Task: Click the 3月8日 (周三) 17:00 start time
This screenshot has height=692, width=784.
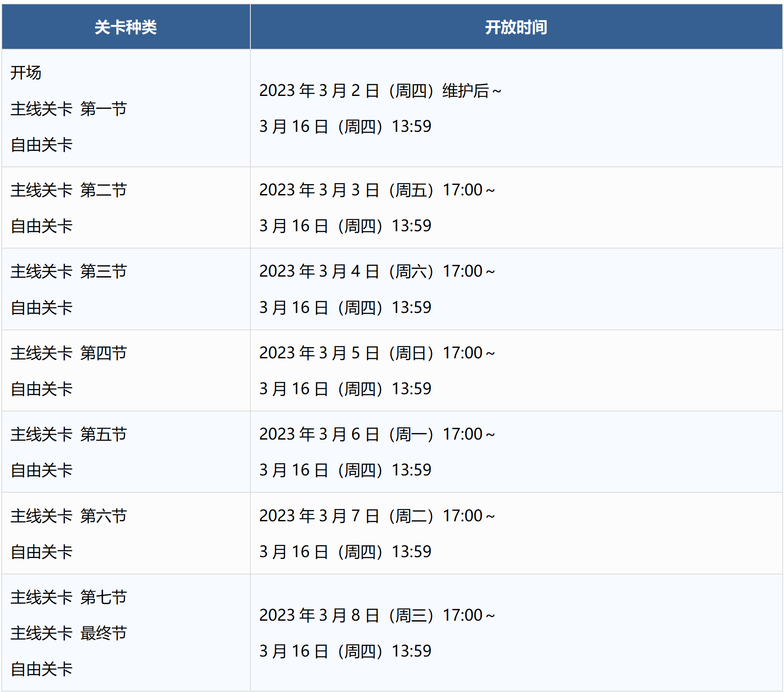Action: coord(377,615)
